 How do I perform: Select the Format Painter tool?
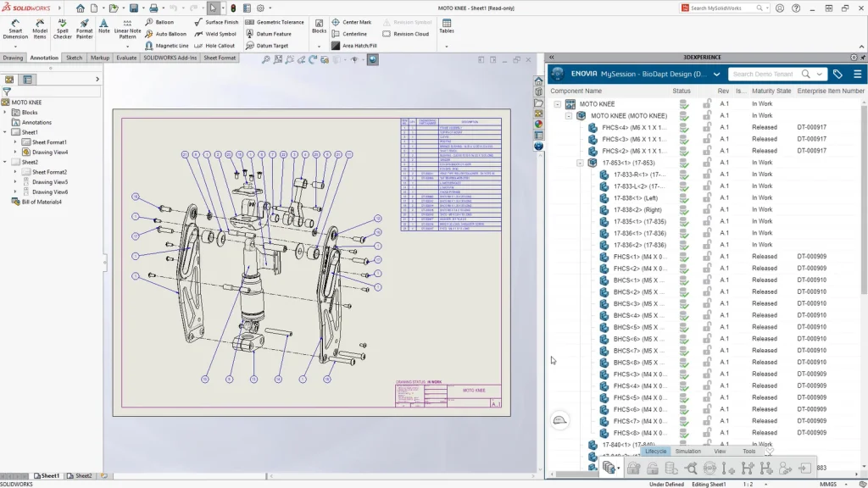[x=85, y=29]
